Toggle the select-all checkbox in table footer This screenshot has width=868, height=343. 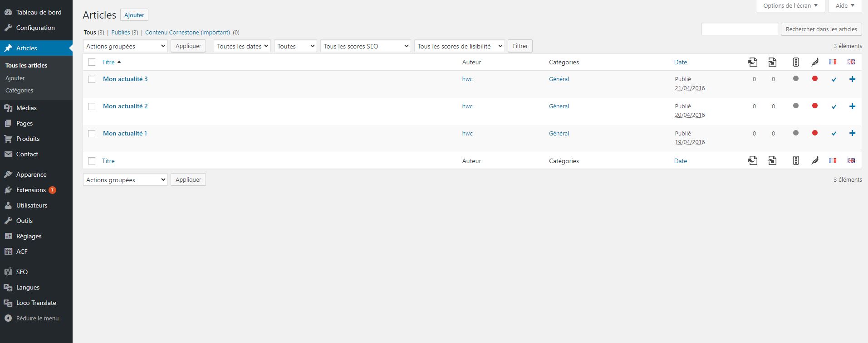[x=92, y=161]
